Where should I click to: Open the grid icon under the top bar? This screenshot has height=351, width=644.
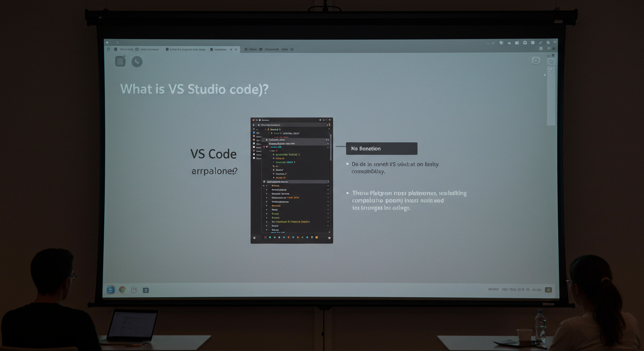point(541,48)
